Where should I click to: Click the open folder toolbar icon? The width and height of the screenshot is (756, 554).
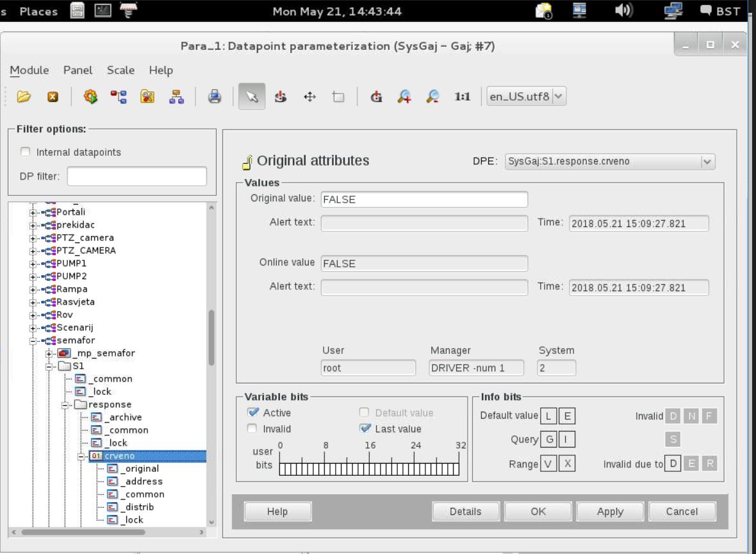pyautogui.click(x=24, y=97)
